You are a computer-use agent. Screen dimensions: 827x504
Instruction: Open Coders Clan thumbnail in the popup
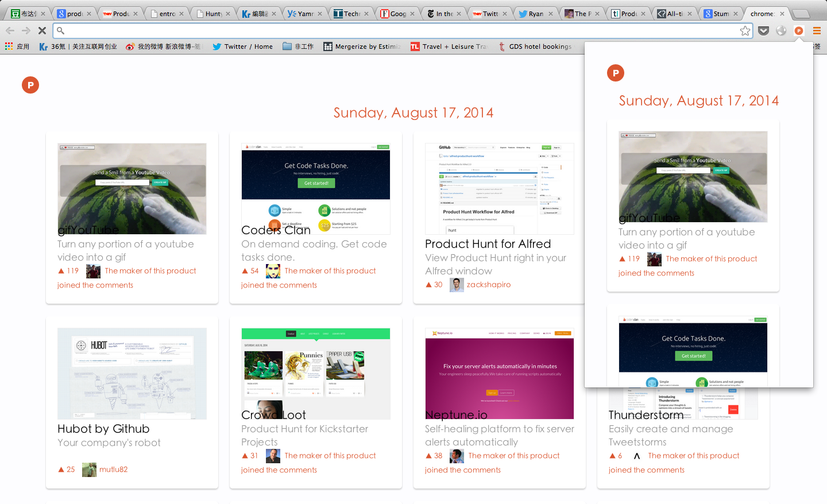(x=693, y=351)
